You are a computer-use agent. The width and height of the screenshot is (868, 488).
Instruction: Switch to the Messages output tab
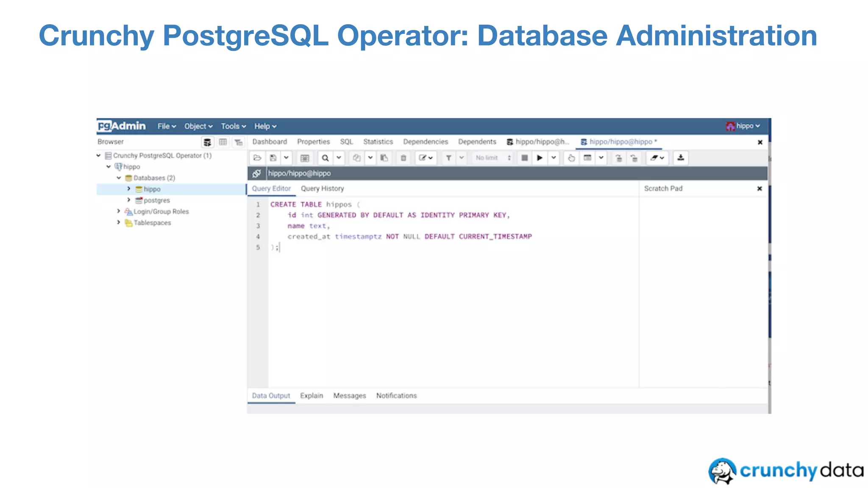[x=350, y=396]
